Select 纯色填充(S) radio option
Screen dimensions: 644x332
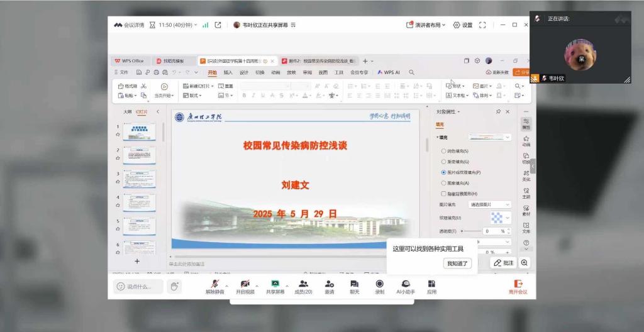[443, 152]
